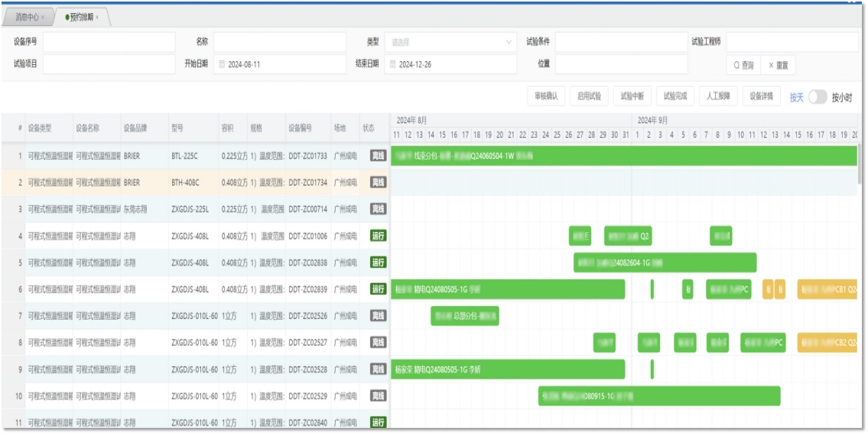This screenshot has width=868, height=434.
Task: Select cell DDT-ZC02838
Action: click(307, 263)
